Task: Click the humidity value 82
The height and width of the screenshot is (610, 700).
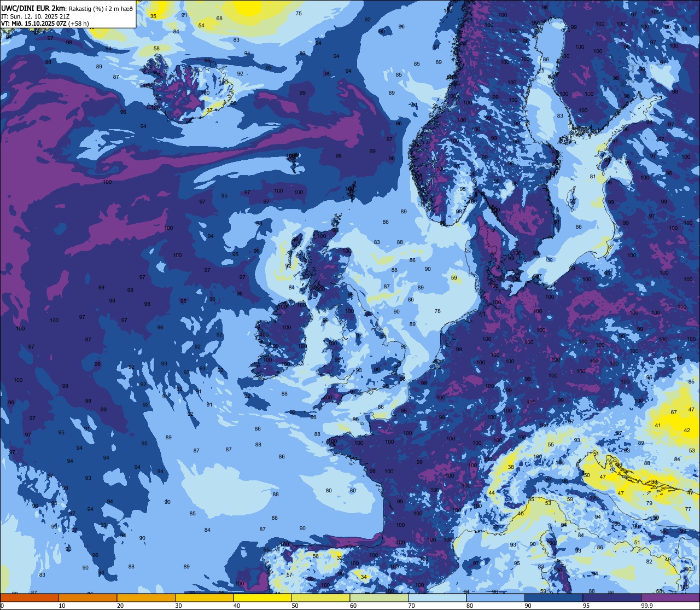Action: [649, 561]
